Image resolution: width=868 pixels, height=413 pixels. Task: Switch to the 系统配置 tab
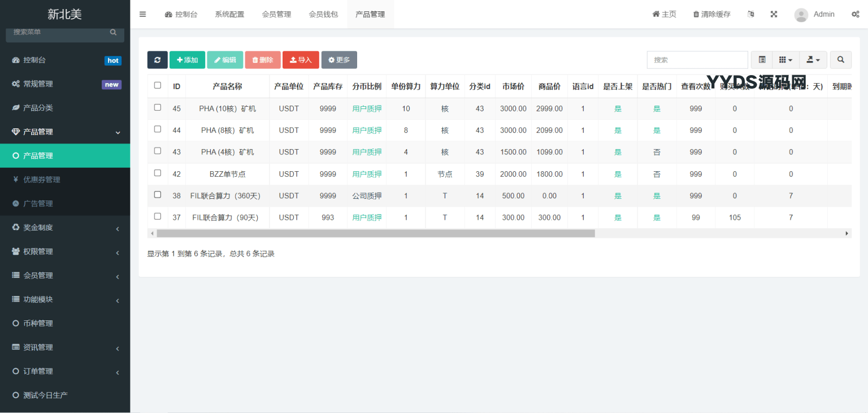[229, 14]
